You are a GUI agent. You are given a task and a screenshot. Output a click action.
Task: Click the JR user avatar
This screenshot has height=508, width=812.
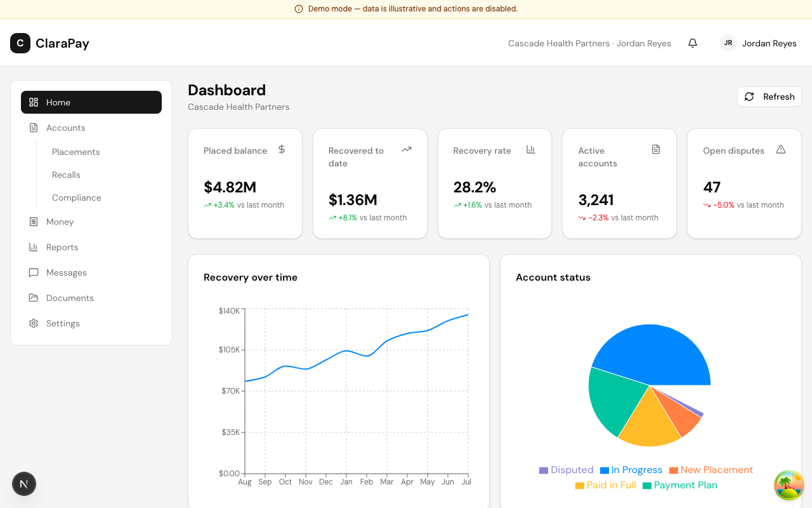728,43
